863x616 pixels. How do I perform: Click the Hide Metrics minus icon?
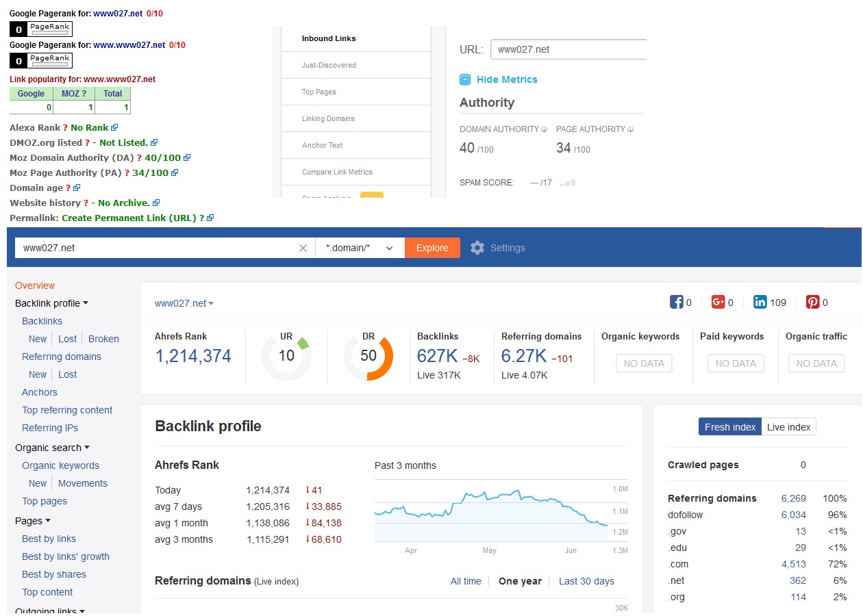(465, 79)
